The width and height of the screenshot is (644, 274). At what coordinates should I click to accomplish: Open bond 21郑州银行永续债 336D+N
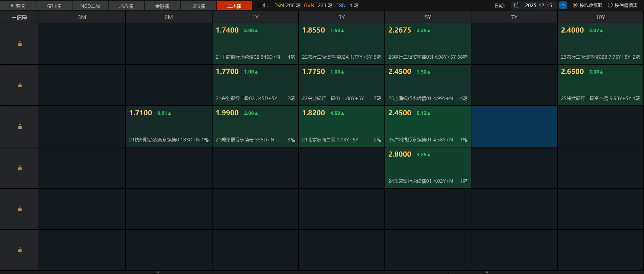(x=245, y=140)
